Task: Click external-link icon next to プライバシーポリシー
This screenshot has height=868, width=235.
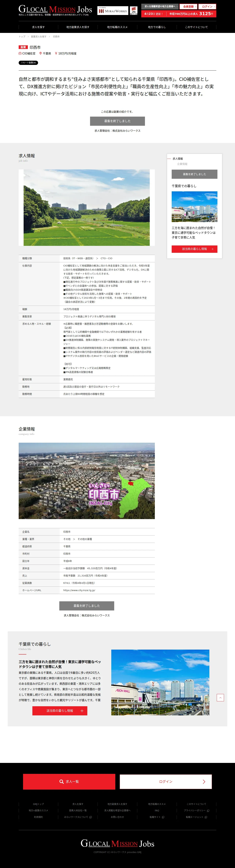Action: tap(208, 810)
